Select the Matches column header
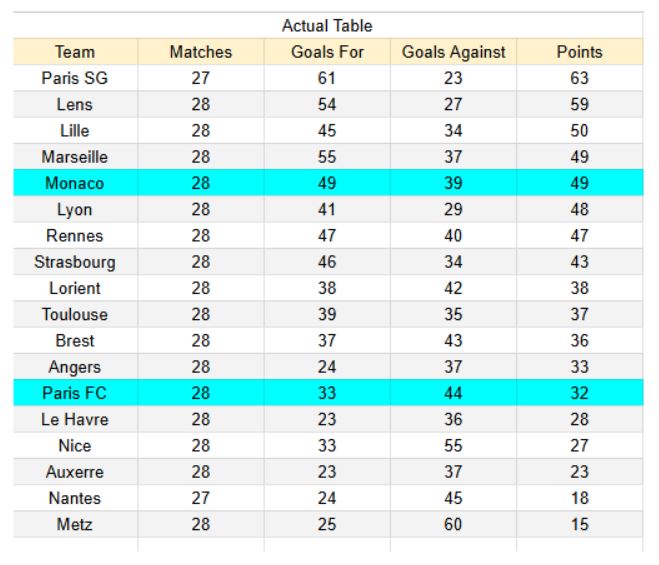 click(200, 52)
